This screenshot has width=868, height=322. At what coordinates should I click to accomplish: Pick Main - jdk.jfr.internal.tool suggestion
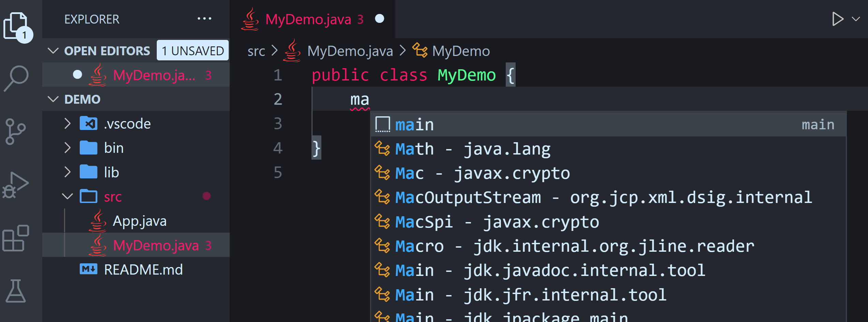tap(608, 295)
